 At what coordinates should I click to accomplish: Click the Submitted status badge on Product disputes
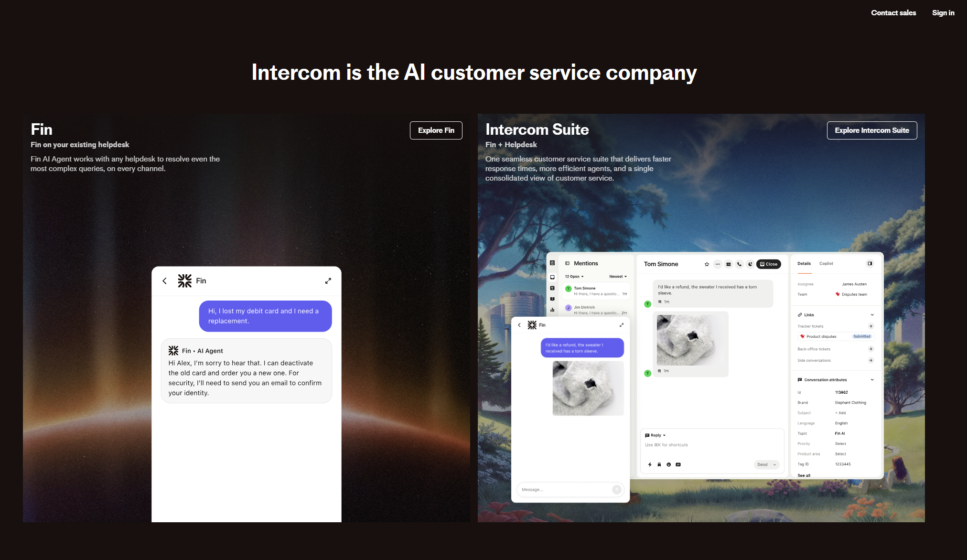pyautogui.click(x=861, y=336)
